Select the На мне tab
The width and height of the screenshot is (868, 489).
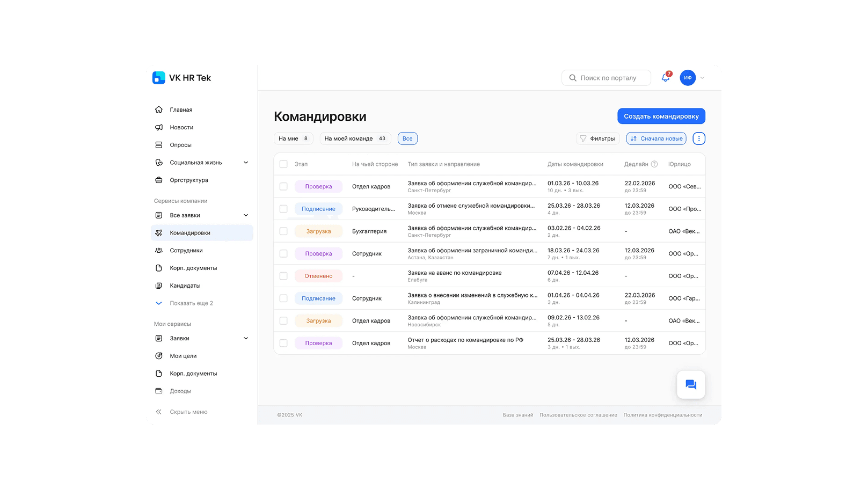[293, 138]
